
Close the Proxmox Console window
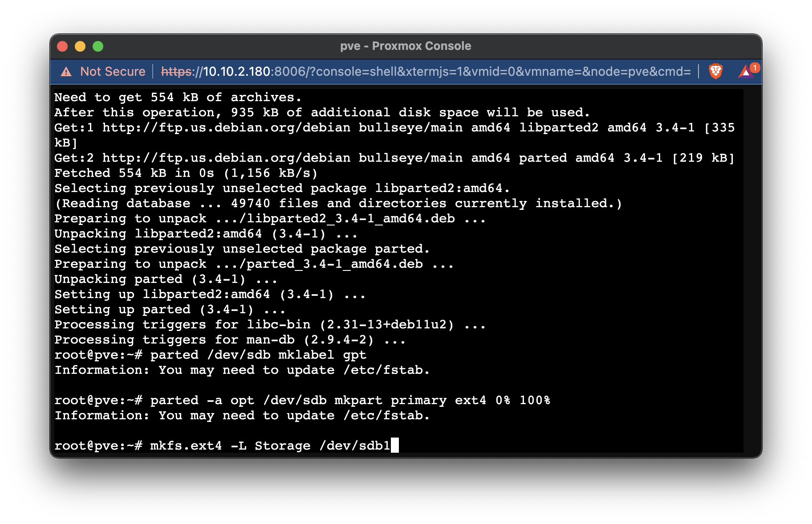(62, 46)
